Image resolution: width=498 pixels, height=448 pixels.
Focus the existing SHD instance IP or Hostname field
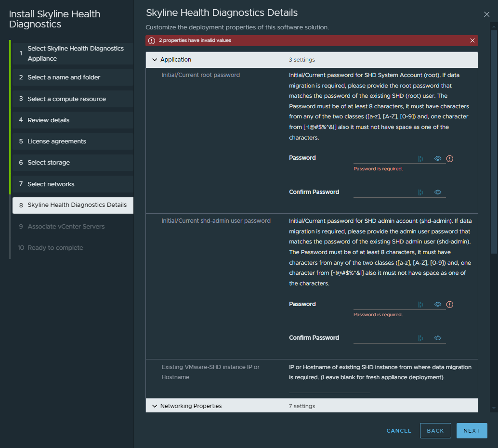[329, 388]
